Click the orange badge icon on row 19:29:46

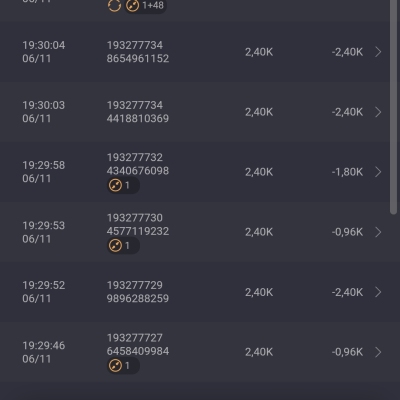[x=116, y=366]
